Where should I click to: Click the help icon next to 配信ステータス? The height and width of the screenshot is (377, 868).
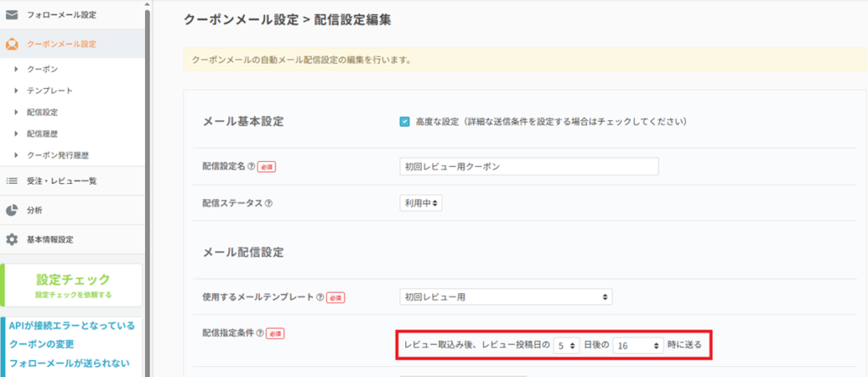[269, 204]
